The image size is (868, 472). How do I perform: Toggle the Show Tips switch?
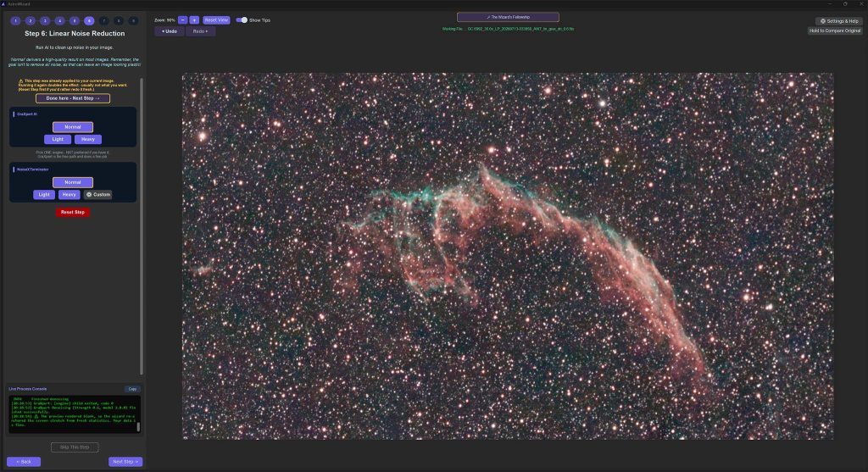coord(242,20)
